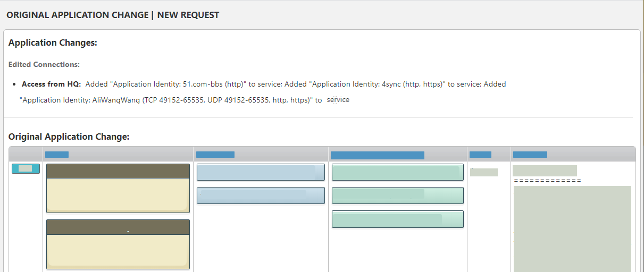The image size is (644, 272).
Task: Select the "Access from HQ" connection entry
Action: click(51, 84)
